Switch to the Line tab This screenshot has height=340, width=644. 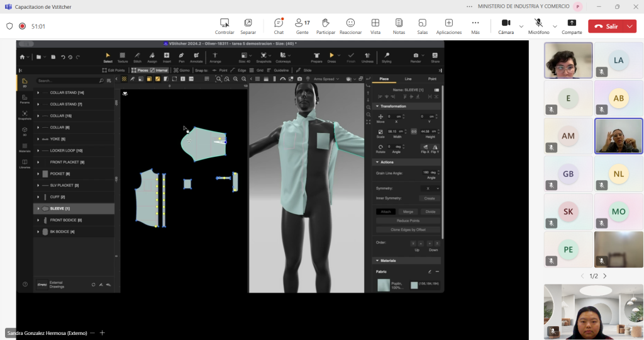408,79
